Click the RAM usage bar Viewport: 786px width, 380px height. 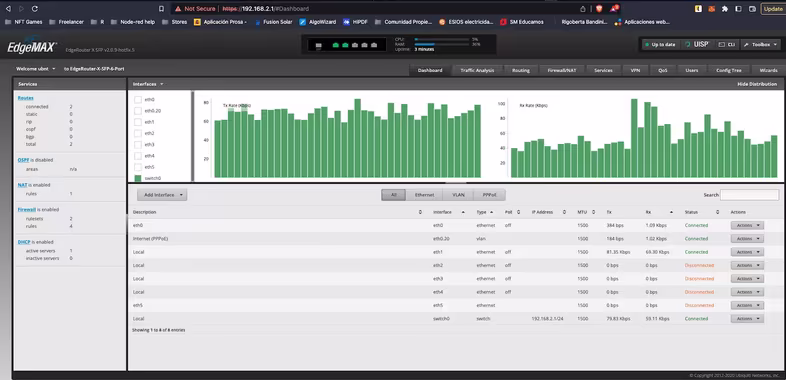coord(441,44)
